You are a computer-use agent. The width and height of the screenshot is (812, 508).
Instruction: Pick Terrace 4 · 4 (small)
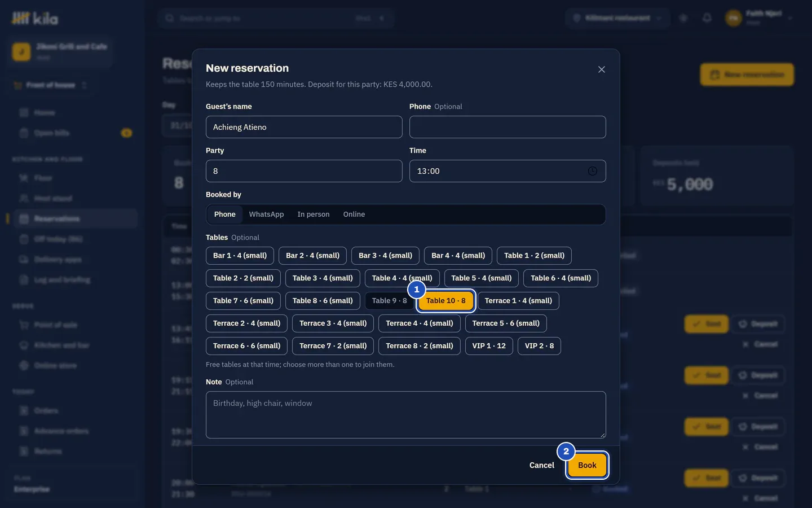click(x=420, y=323)
